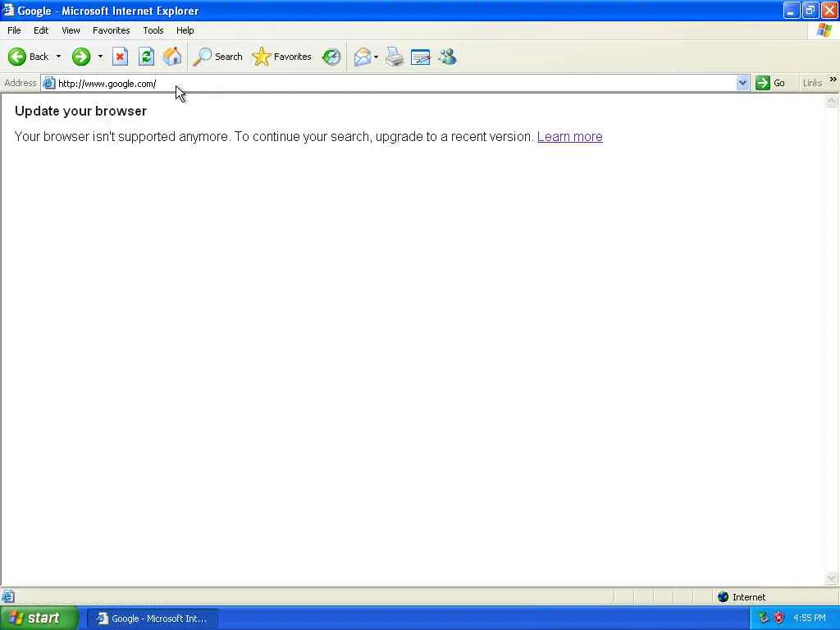Go back with the Back arrow button
The width and height of the screenshot is (840, 630).
[x=29, y=57]
